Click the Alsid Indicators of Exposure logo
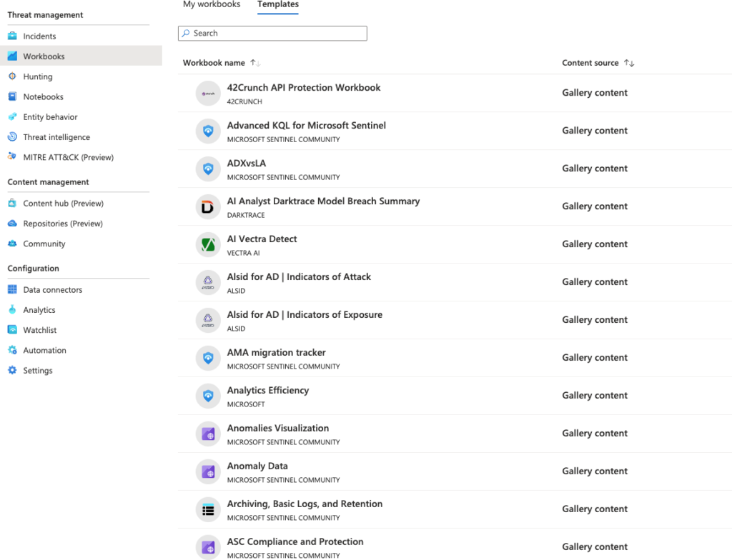Viewport: 732px width, 560px height. pos(208,320)
